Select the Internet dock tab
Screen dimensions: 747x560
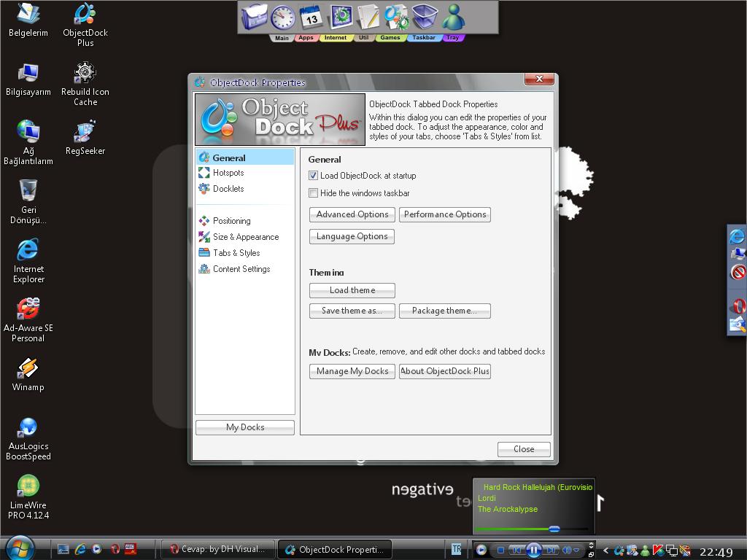335,37
